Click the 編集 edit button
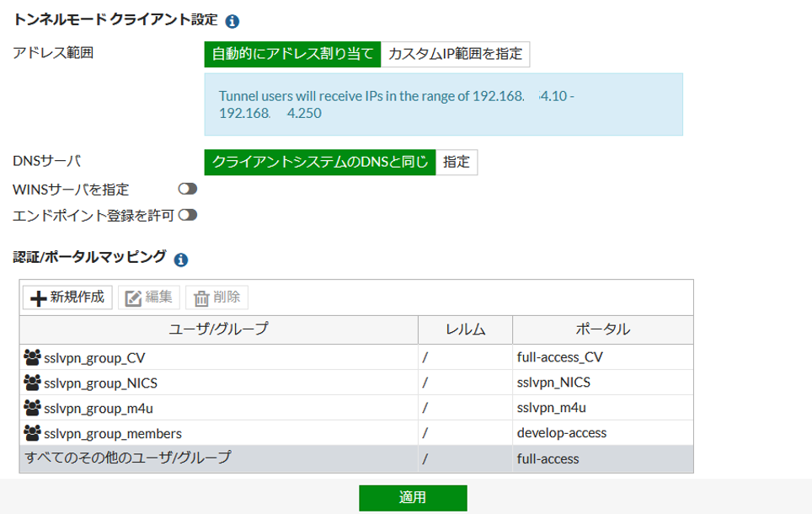 coord(149,297)
